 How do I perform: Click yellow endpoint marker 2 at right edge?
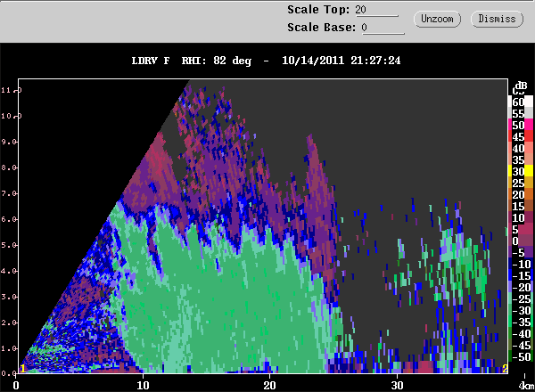tap(505, 369)
